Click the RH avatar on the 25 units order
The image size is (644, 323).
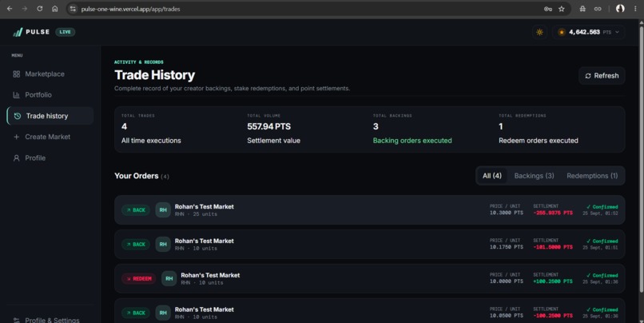(163, 210)
